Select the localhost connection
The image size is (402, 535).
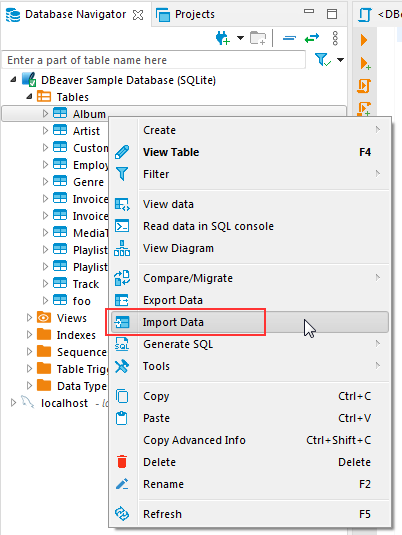coord(64,403)
